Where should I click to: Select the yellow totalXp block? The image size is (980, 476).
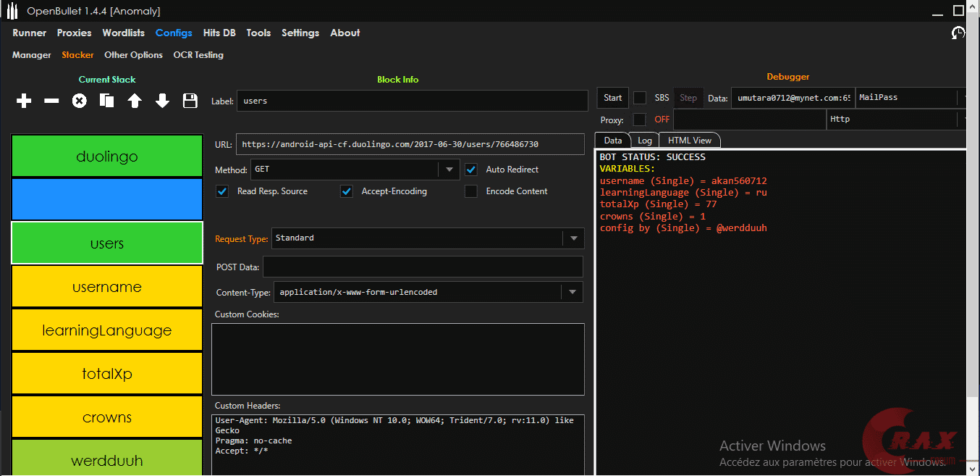point(107,374)
